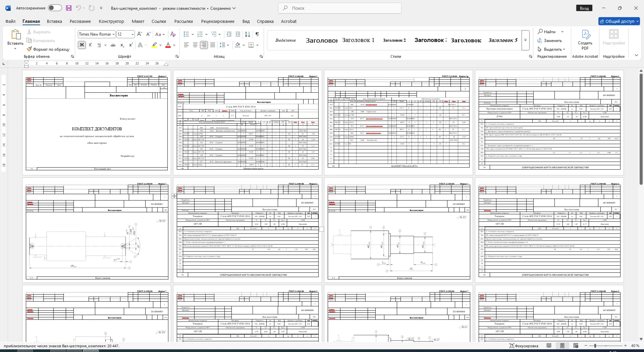Click the Format Painter brush icon

30,49
